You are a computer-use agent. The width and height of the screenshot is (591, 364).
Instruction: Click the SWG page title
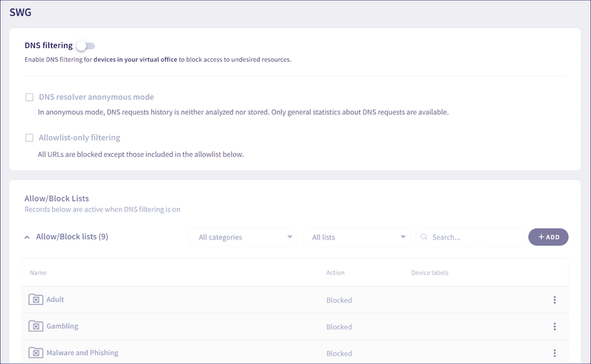tap(20, 12)
